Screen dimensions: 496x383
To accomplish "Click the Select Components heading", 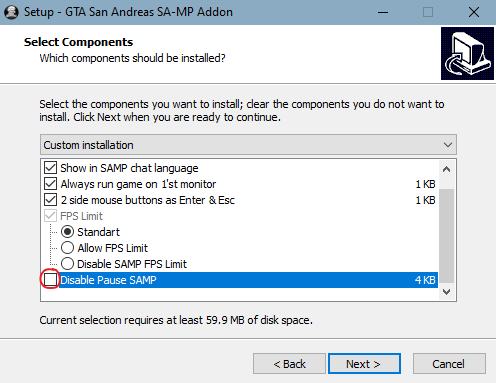I will coord(78,42).
